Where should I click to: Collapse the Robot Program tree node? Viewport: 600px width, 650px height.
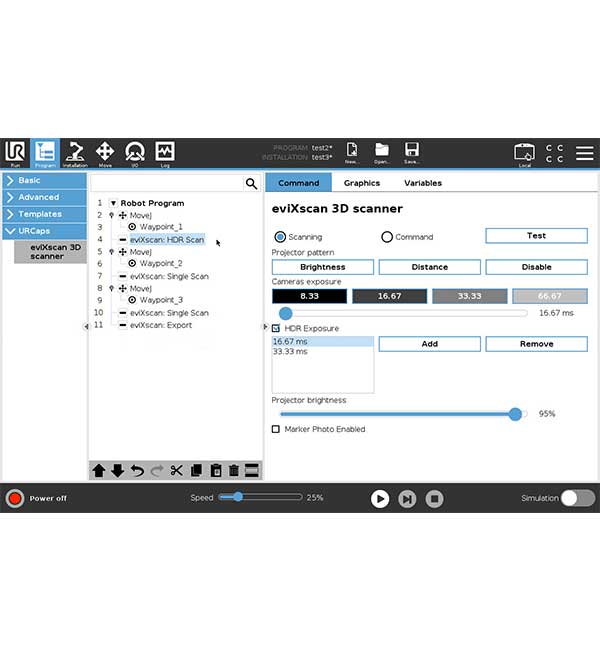click(113, 203)
